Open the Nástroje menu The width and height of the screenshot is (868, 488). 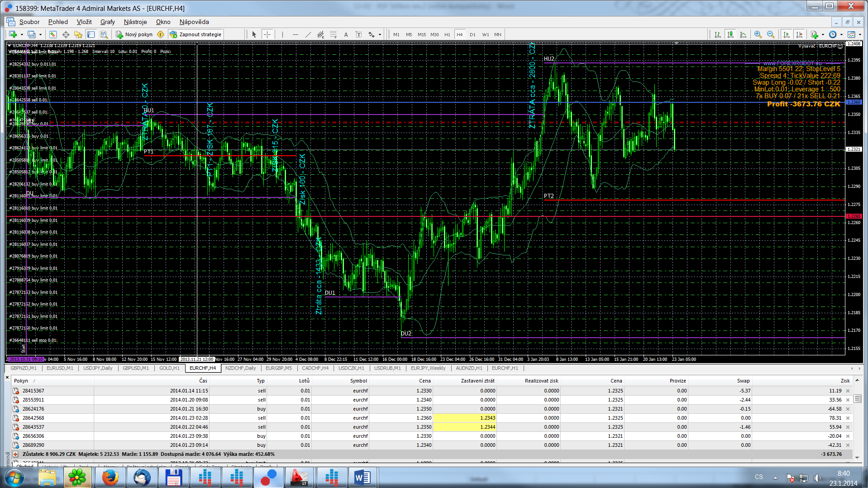pos(135,22)
